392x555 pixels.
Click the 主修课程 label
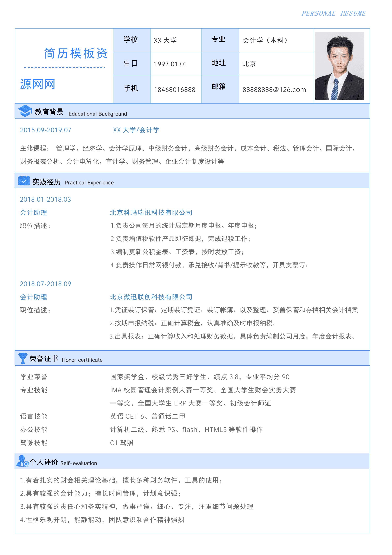(35, 148)
